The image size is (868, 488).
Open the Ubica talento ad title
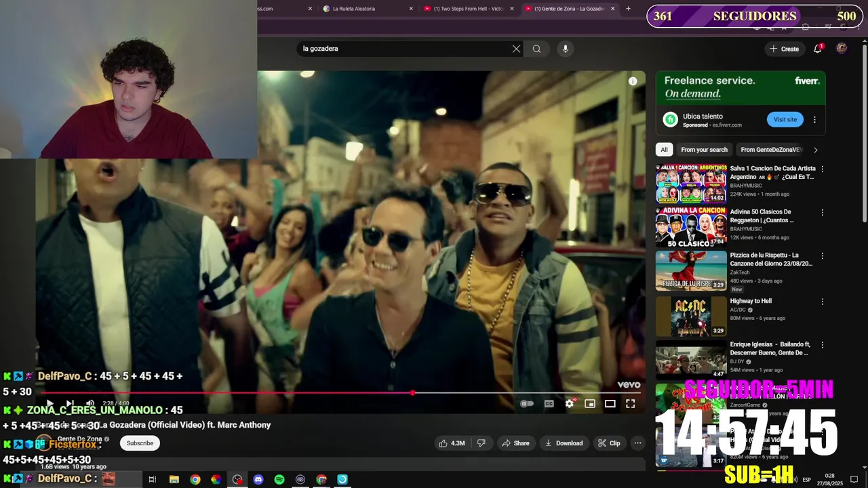coord(703,117)
